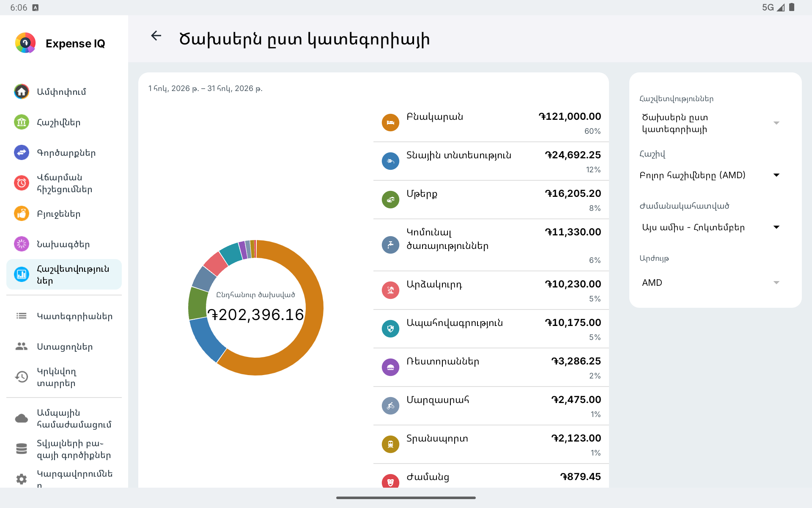The width and height of the screenshot is (812, 508).
Task: Click the Վճարման հիշեցումներ alarm clock icon
Action: (22, 183)
